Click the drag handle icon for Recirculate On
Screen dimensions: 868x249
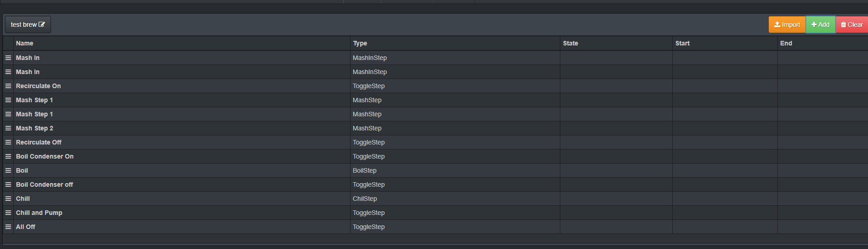[8, 86]
